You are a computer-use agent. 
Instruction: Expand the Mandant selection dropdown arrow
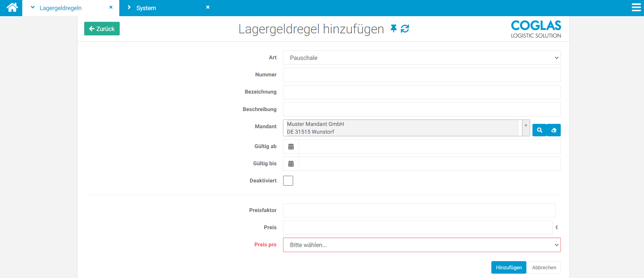tap(526, 126)
